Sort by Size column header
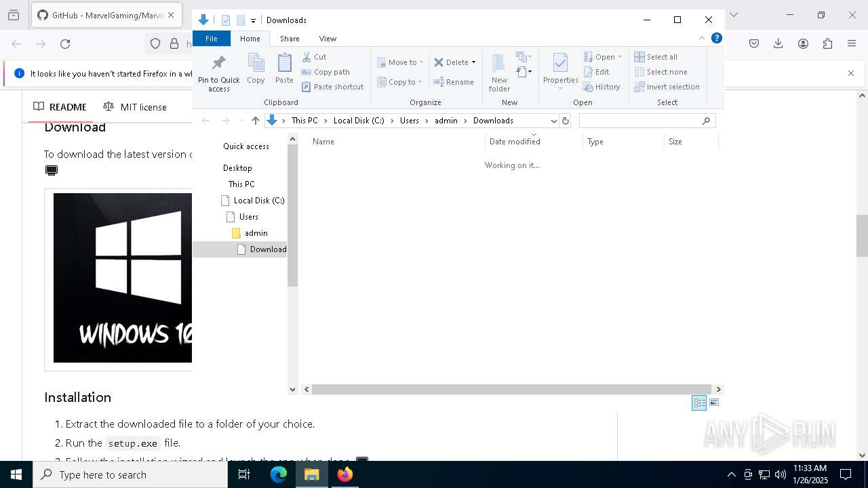Image resolution: width=868 pixels, height=488 pixels. point(690,142)
